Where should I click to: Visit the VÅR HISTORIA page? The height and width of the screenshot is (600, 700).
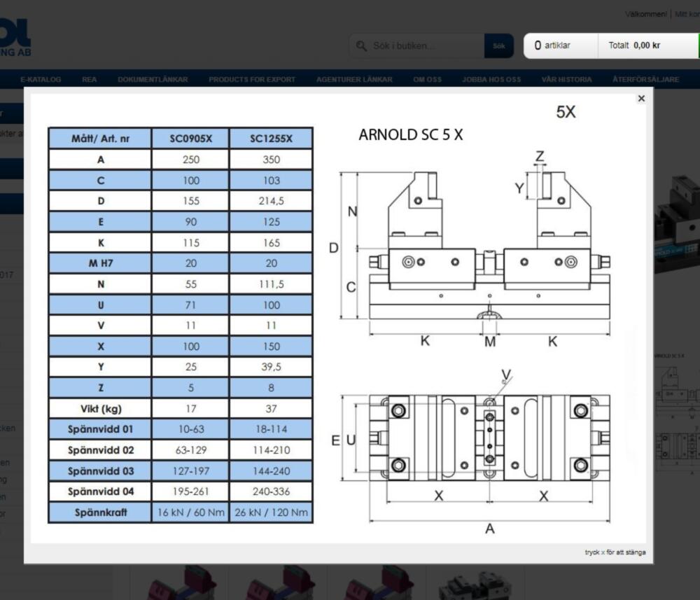[x=566, y=80]
